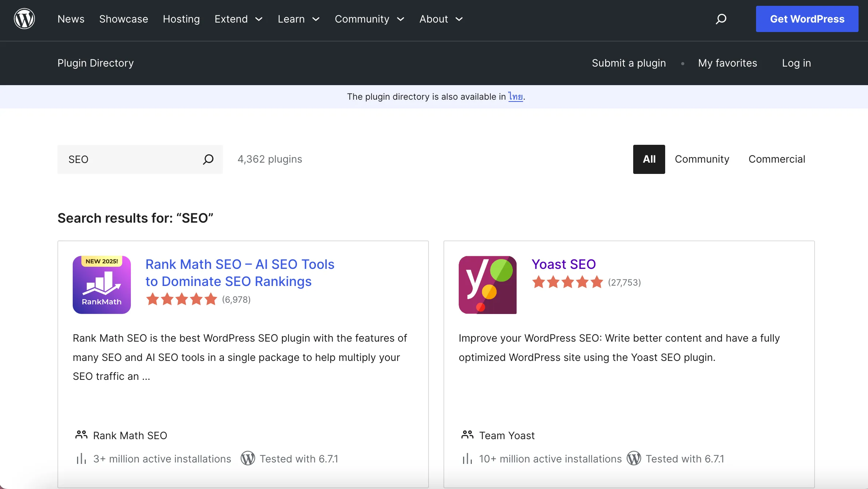Click the Yoast SEO description text
The height and width of the screenshot is (489, 868).
point(619,348)
